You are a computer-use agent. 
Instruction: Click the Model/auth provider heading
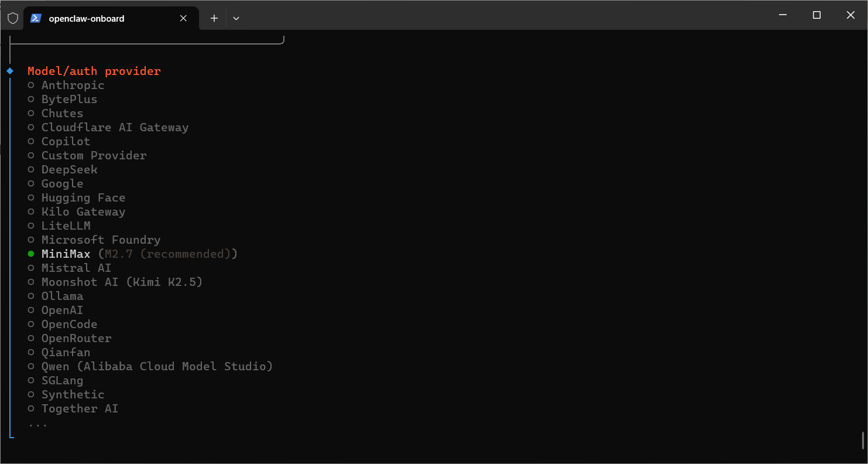point(94,71)
